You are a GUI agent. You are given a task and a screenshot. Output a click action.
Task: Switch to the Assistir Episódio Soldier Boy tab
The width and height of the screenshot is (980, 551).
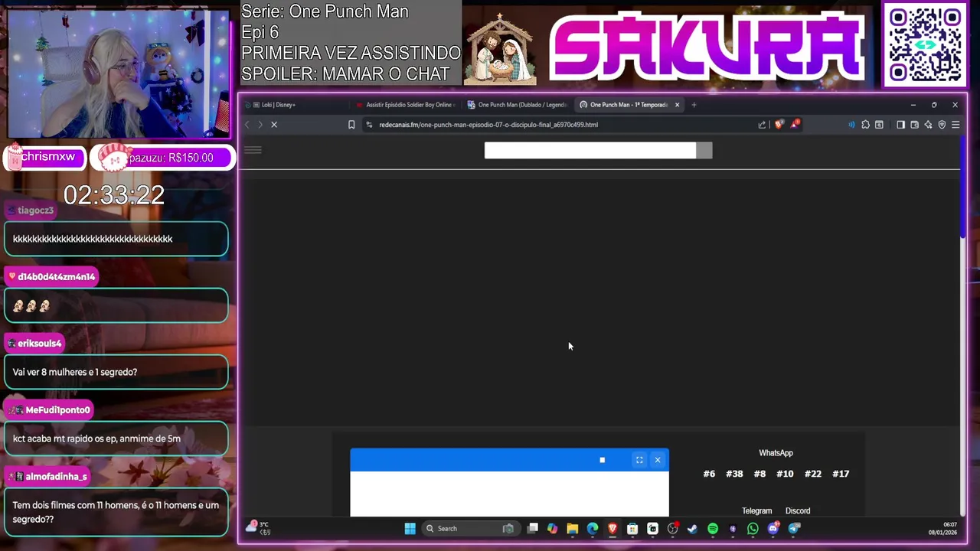coord(405,105)
